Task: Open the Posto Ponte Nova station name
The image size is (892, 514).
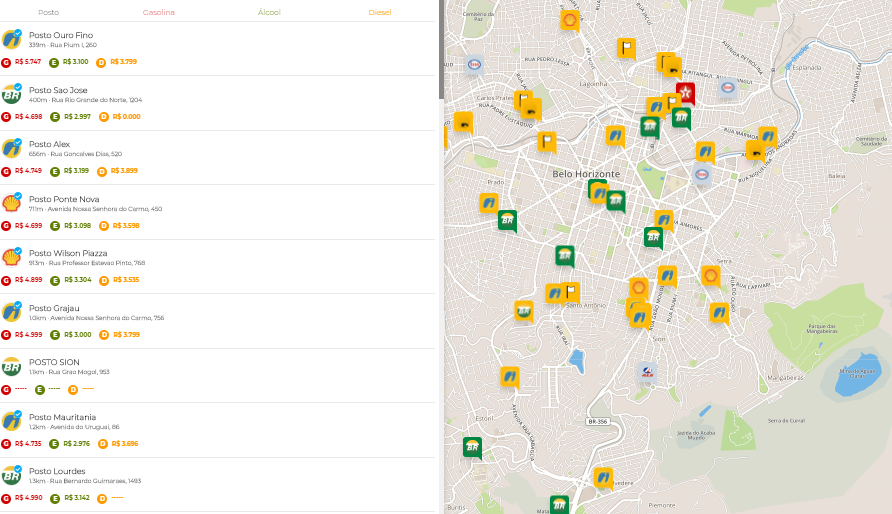Action: (64, 199)
